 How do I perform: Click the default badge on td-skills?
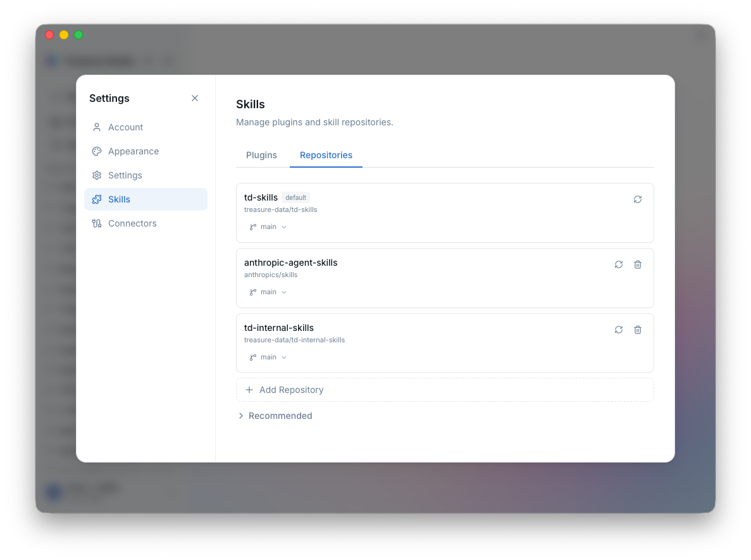coord(295,197)
